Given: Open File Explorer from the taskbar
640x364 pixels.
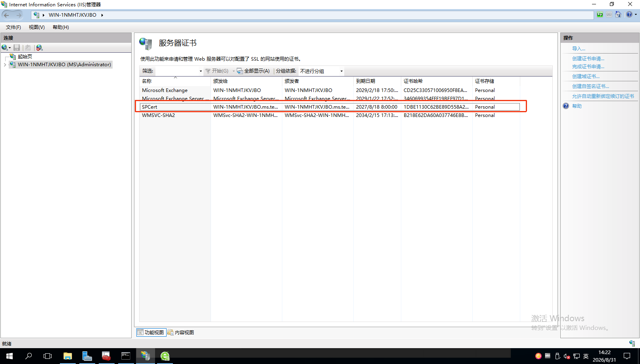Looking at the screenshot, I should (x=68, y=356).
